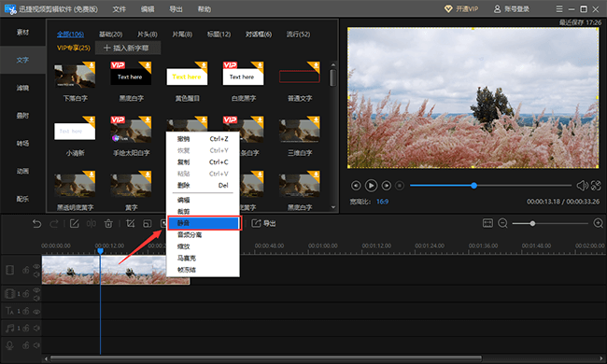
Task: Mute the main video track with its speaker icon
Action: click(x=36, y=274)
